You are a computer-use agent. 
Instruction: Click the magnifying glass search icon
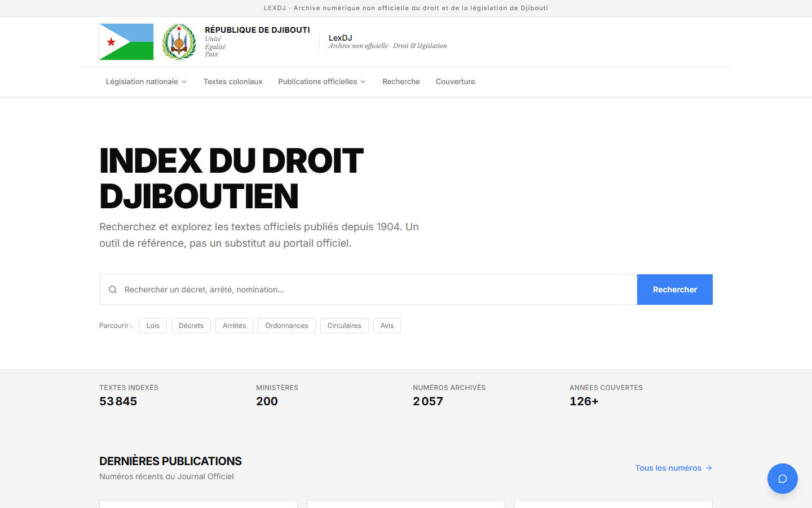coord(113,290)
